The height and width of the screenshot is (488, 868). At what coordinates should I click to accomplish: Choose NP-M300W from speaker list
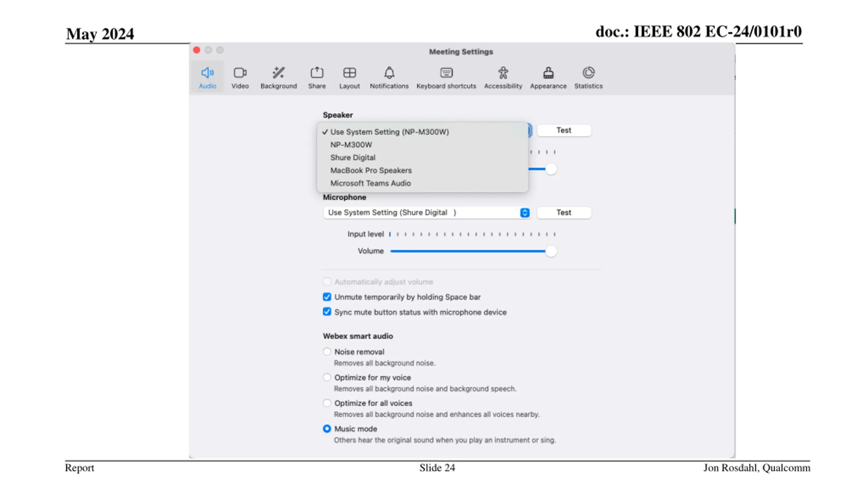coord(422,145)
